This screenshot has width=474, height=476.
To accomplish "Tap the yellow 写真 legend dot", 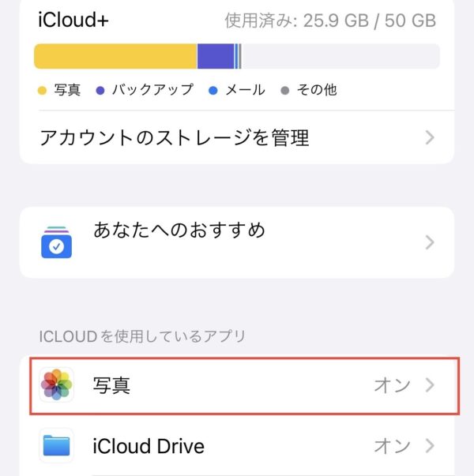I will tap(42, 91).
